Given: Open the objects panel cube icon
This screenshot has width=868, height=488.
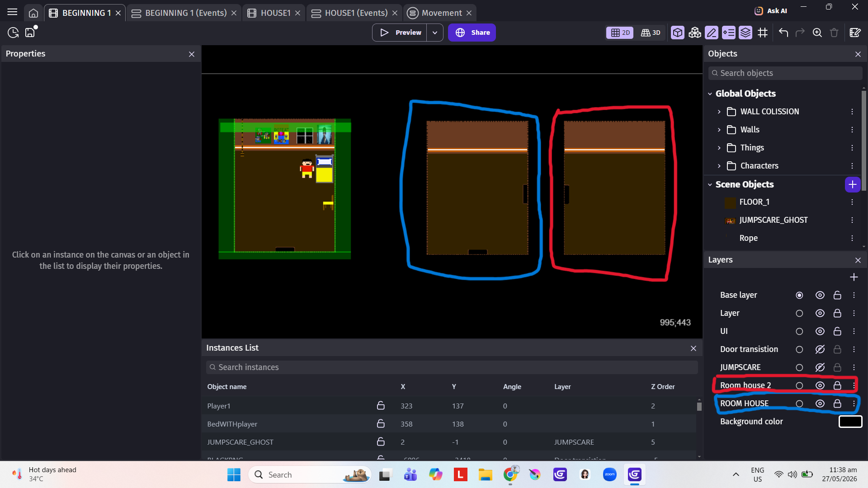Looking at the screenshot, I should (x=677, y=33).
